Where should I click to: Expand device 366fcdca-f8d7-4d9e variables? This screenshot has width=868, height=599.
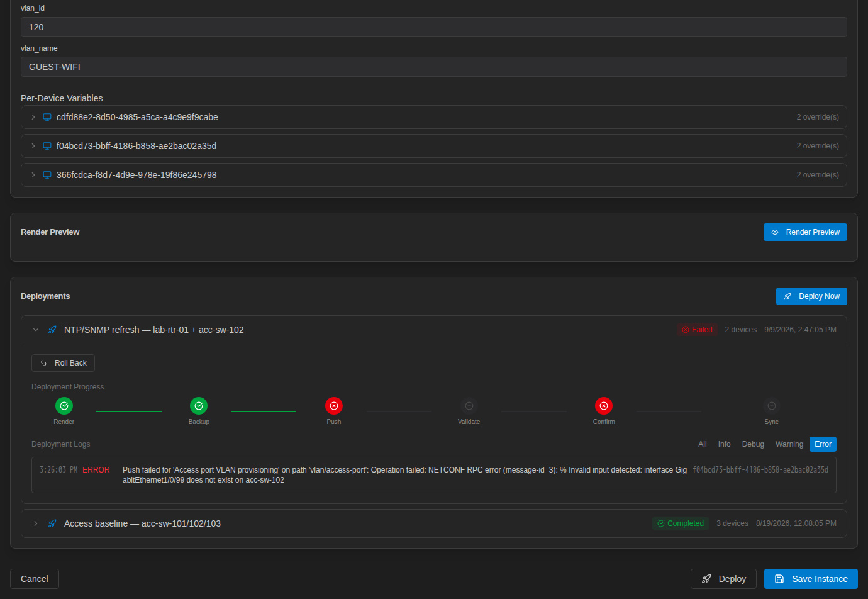click(33, 175)
